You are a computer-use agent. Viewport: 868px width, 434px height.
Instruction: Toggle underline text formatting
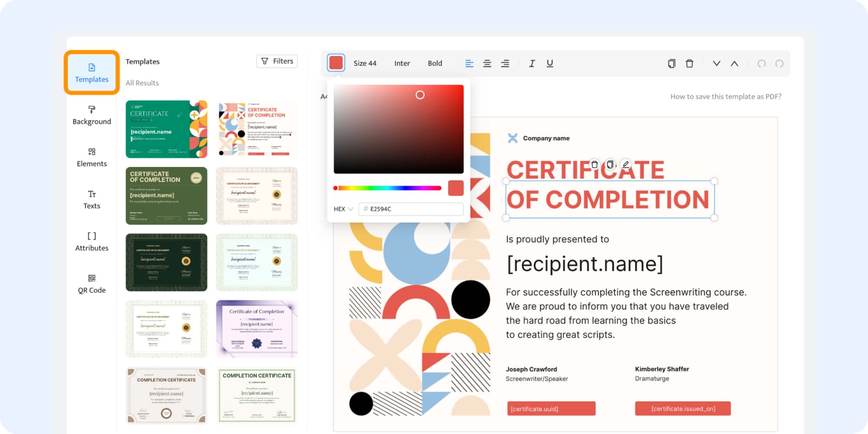[550, 64]
